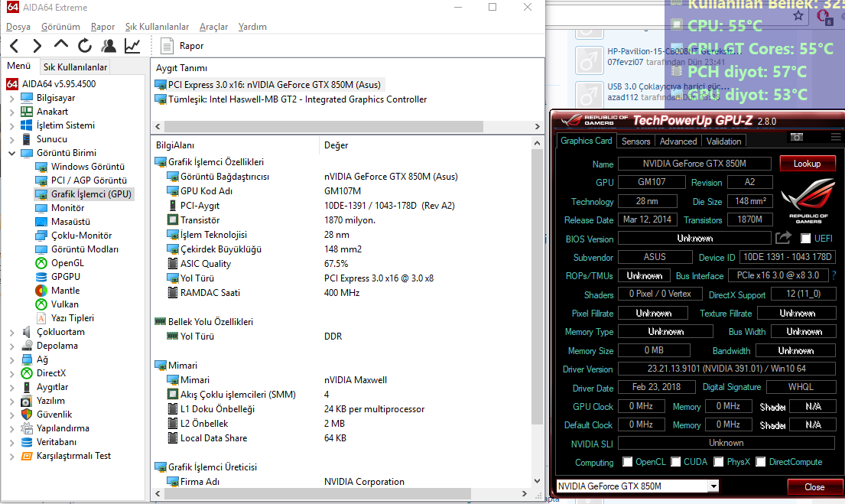Screen dimensions: 845x504
Task: Select the Intel Haswell-MB GT2 device row
Action: point(291,99)
